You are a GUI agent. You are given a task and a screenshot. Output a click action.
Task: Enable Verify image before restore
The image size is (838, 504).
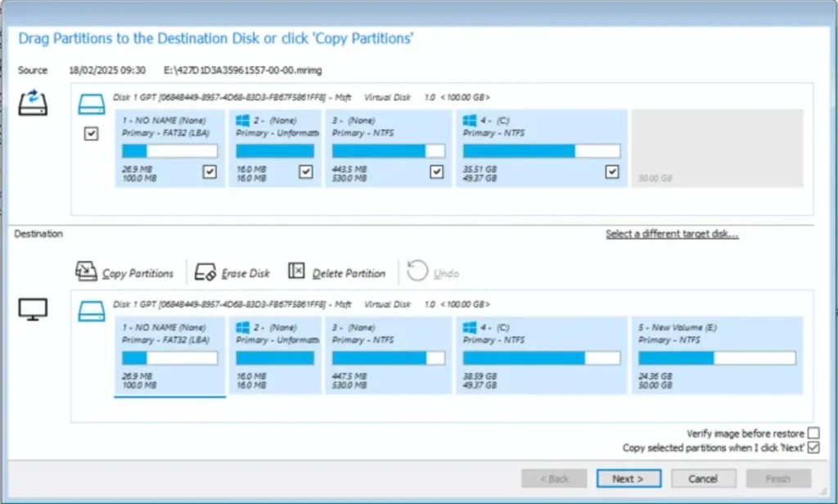tap(813, 433)
